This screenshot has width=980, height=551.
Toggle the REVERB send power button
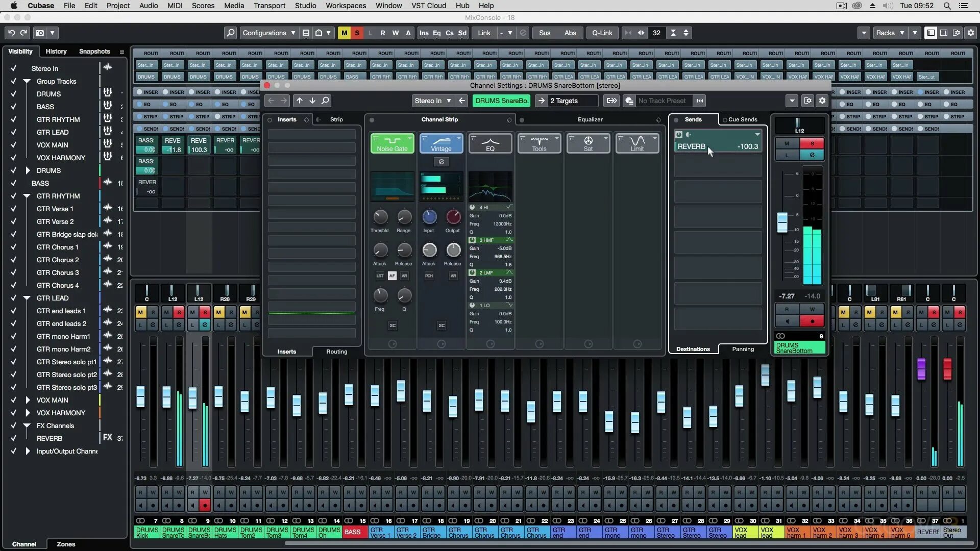click(679, 135)
